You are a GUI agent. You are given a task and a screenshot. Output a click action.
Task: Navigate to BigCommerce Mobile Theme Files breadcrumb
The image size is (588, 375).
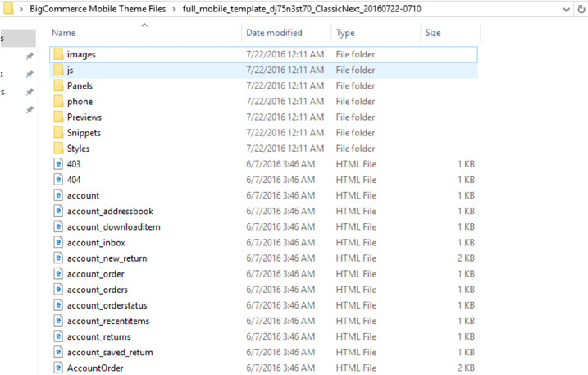98,9
